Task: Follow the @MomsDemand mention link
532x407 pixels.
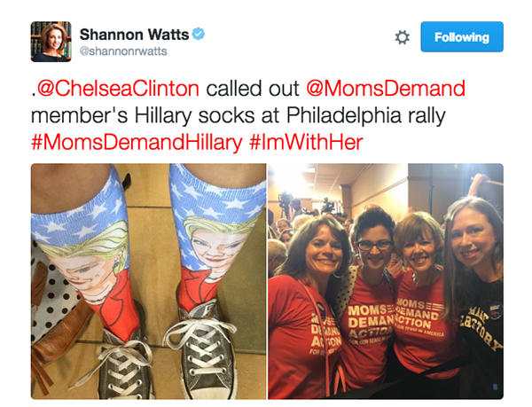Action: click(386, 89)
